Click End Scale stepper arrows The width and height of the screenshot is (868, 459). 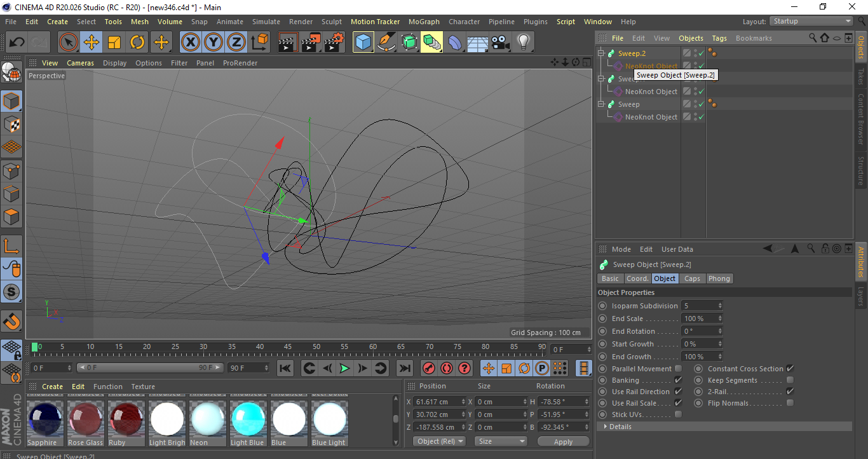pyautogui.click(x=720, y=319)
